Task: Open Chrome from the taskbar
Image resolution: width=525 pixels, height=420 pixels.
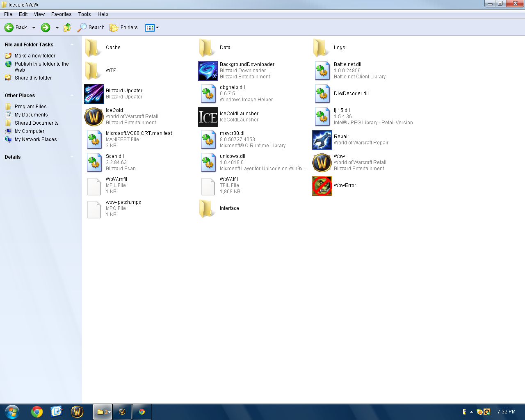Action: coord(37,412)
